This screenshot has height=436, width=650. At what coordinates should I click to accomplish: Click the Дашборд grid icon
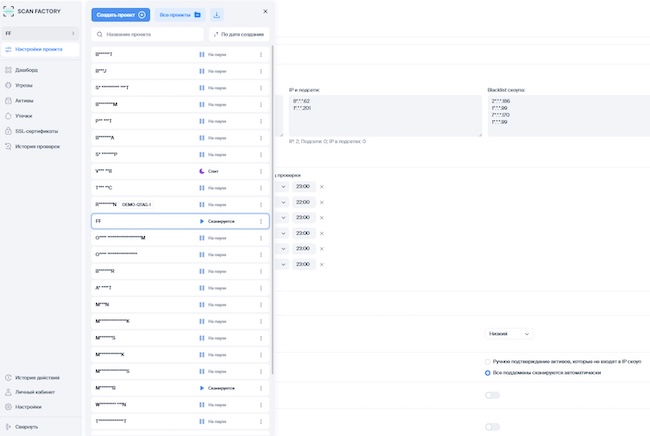[8, 70]
